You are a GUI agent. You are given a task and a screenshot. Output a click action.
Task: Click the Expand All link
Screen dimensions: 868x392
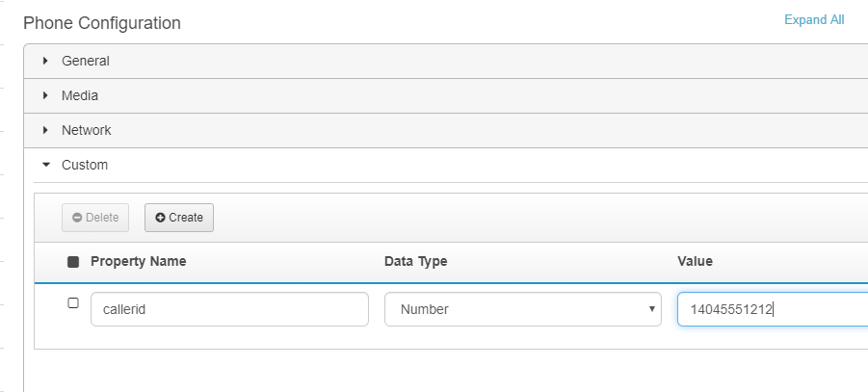[x=814, y=20]
